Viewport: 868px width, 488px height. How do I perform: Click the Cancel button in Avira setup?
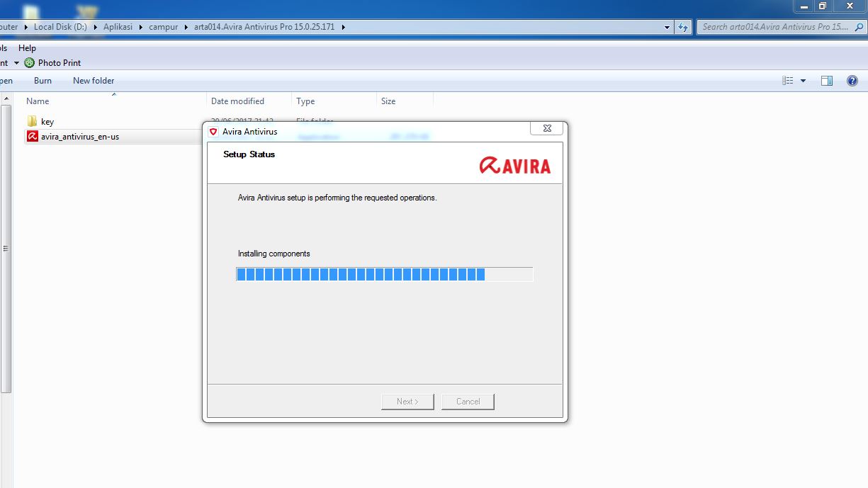coord(468,402)
